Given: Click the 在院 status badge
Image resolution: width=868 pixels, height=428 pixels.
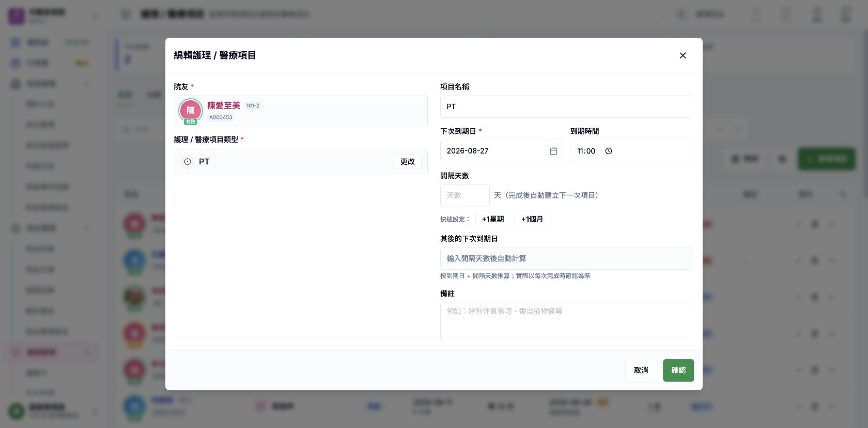Looking at the screenshot, I should 191,122.
